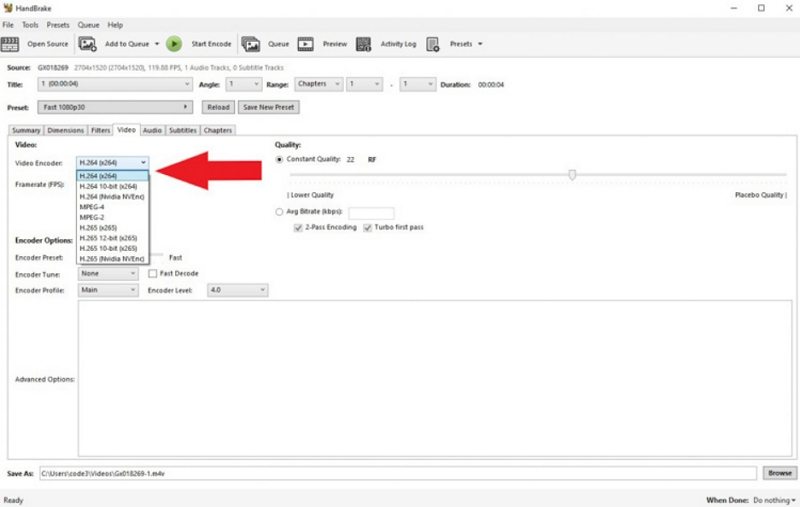Image resolution: width=800 pixels, height=507 pixels.
Task: Choose H.264 (Nvidia NVEnc) encoder
Action: [113, 197]
